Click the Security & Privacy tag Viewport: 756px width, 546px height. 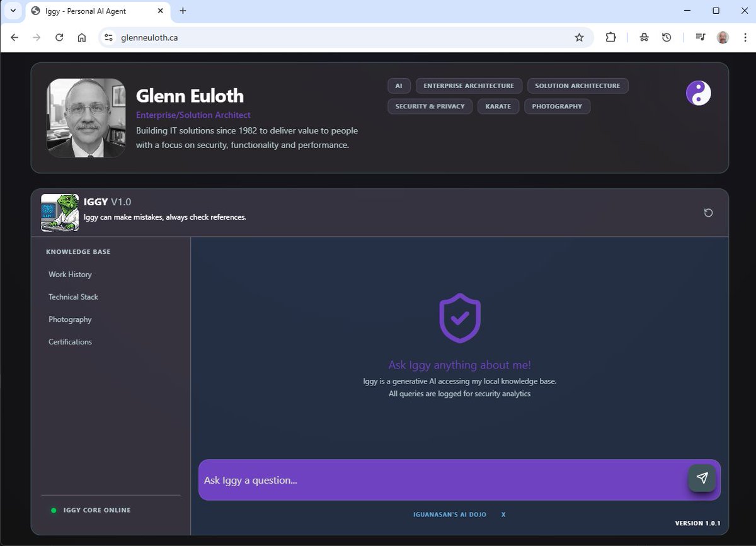pyautogui.click(x=430, y=106)
